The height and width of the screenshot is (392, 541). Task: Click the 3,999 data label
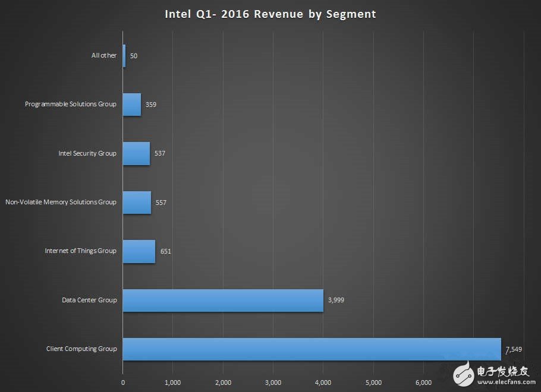click(x=335, y=300)
